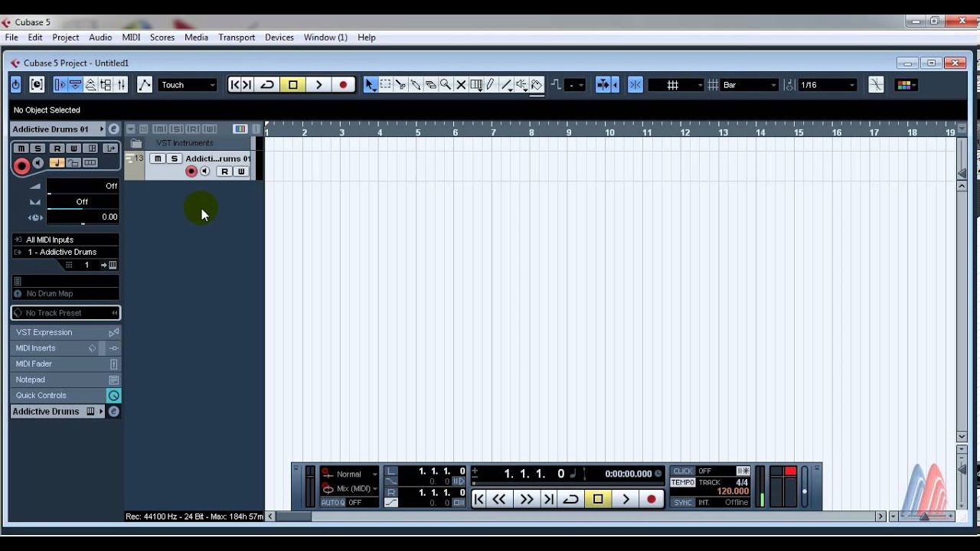Select the Glue tool
Viewport: 980px width, 551px height.
(x=416, y=85)
